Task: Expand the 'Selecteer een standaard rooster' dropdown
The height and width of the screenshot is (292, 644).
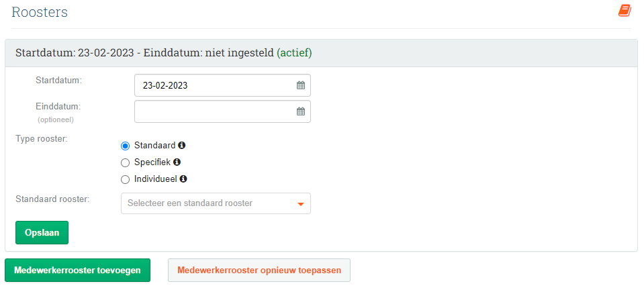Action: (x=216, y=203)
